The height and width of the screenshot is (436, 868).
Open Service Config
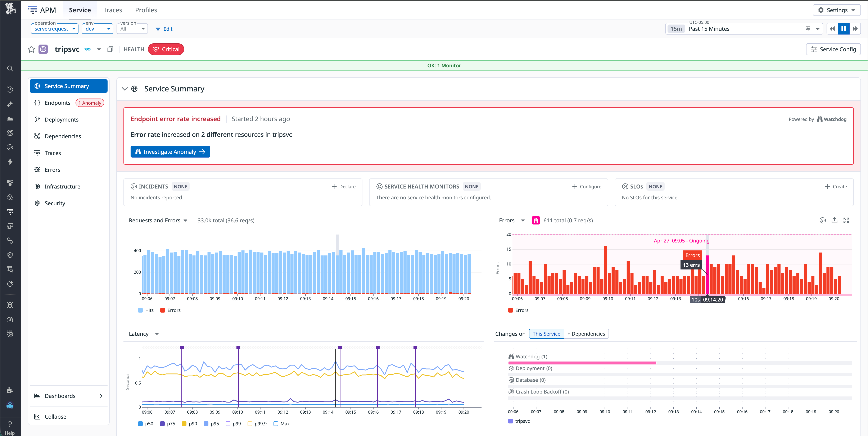(833, 49)
